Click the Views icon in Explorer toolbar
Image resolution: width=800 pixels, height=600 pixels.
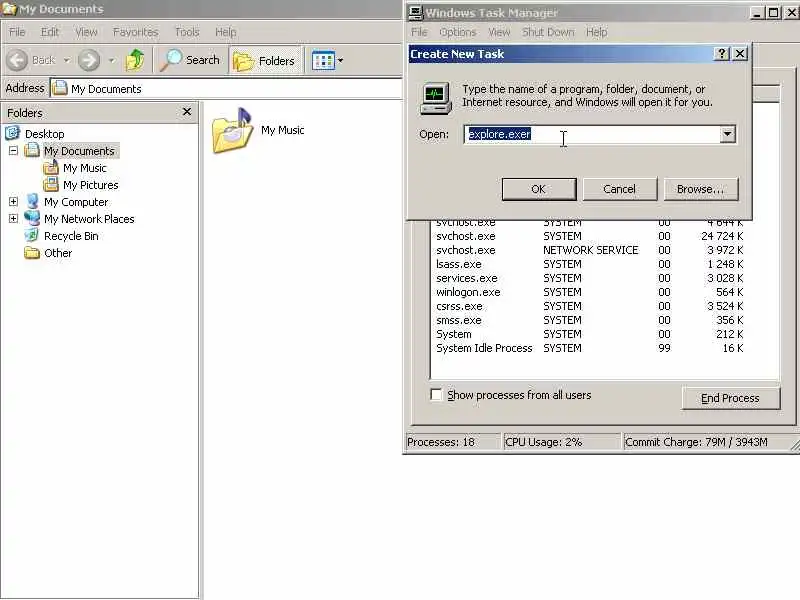click(x=323, y=61)
